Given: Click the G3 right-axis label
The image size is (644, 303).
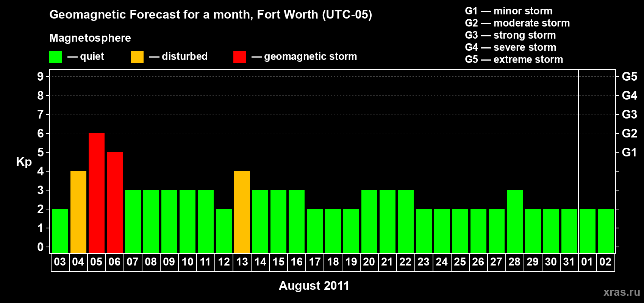Looking at the screenshot, I should [x=629, y=114].
